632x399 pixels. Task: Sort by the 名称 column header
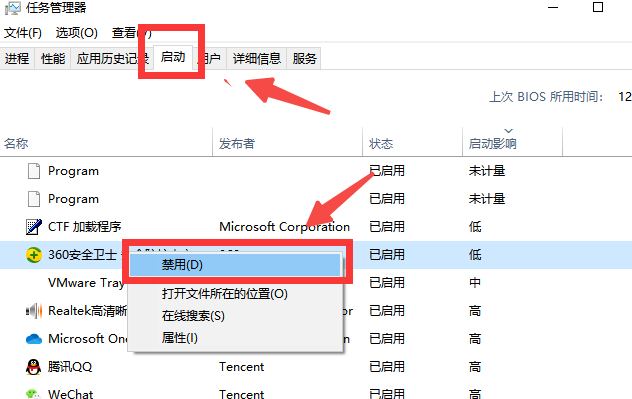coord(16,143)
